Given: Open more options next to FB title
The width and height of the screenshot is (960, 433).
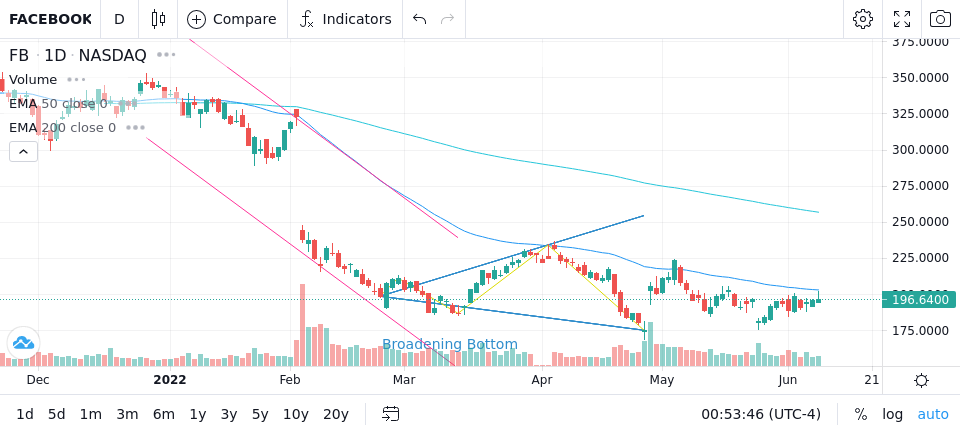Looking at the screenshot, I should pos(166,55).
